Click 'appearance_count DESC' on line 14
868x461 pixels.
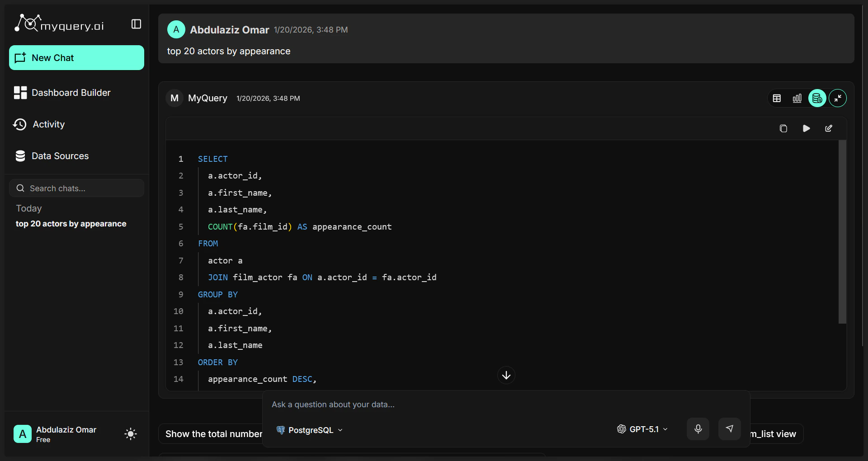(260, 379)
